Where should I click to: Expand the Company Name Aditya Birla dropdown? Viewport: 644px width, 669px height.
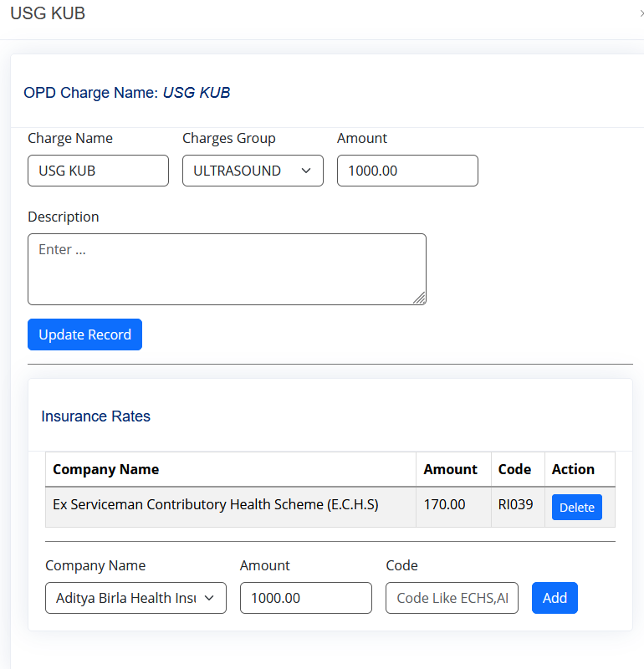(135, 598)
